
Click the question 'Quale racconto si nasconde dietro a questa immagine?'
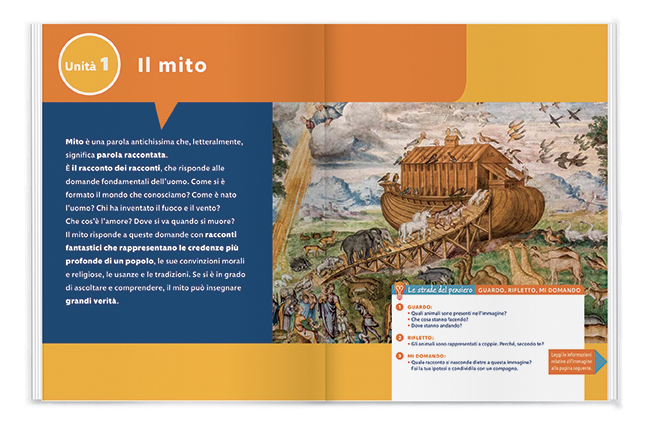coord(471,362)
